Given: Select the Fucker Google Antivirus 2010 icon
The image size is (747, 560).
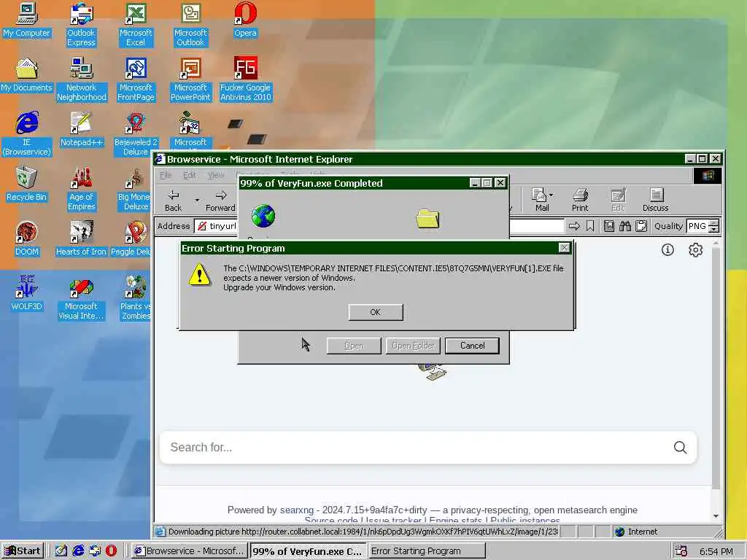Looking at the screenshot, I should coord(245,79).
